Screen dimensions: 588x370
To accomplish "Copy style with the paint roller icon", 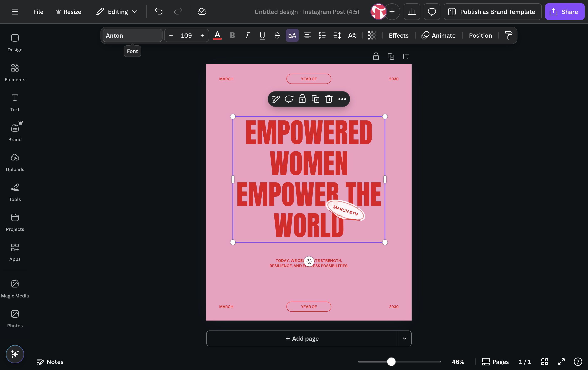I will pyautogui.click(x=508, y=35).
